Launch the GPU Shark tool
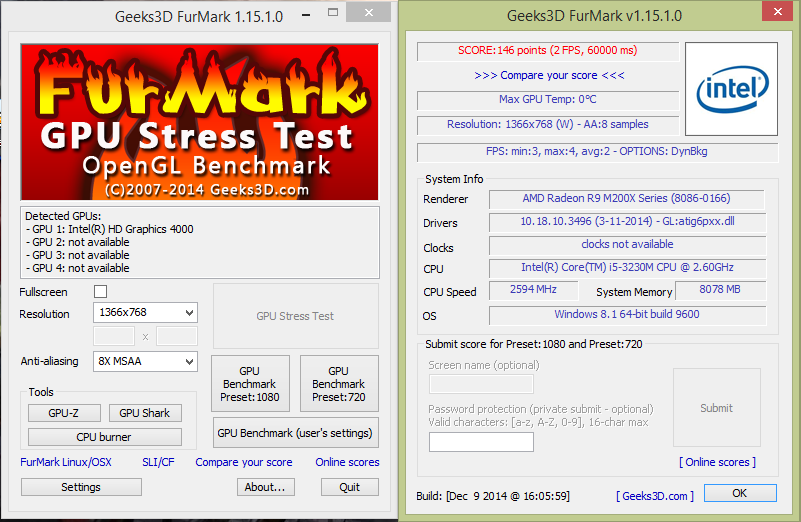This screenshot has height=522, width=801. tap(145, 413)
